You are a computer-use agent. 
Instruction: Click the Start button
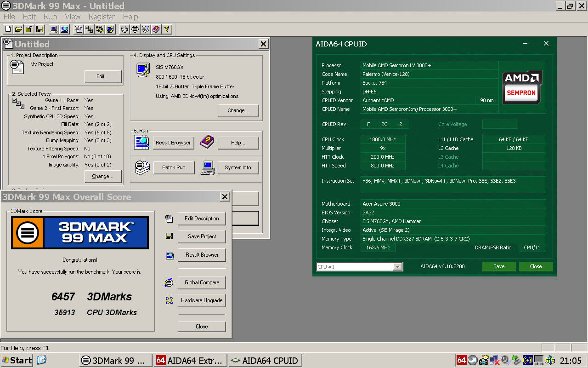[x=17, y=360]
